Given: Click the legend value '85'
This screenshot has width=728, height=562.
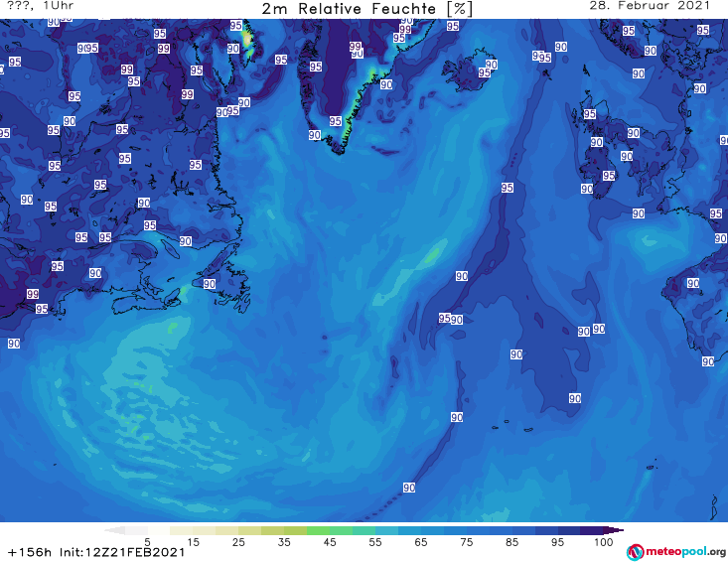Looking at the screenshot, I should 511,542.
